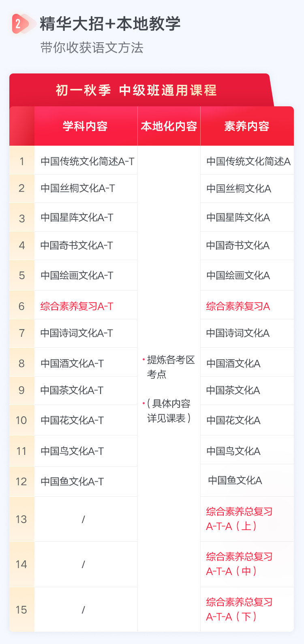Image resolution: width=304 pixels, height=644 pixels.
Task: Open 中国星阵文化A-T in row 3
Action: (x=77, y=218)
